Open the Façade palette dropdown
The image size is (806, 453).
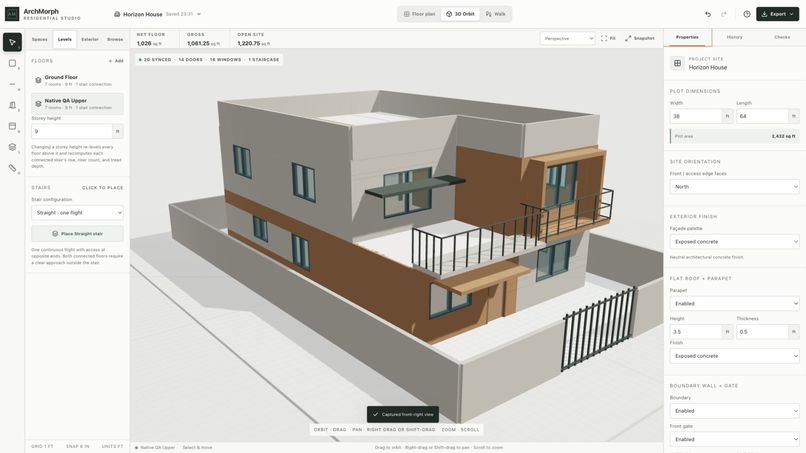coord(735,242)
